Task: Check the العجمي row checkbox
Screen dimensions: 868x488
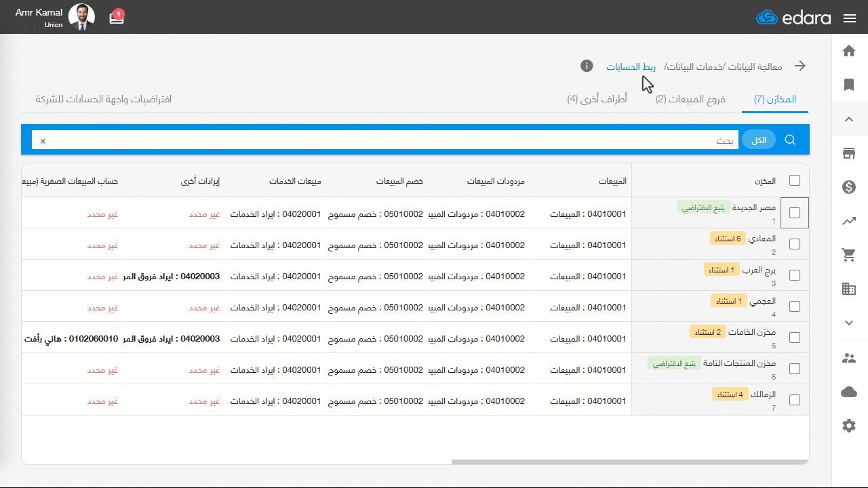Action: pos(795,306)
